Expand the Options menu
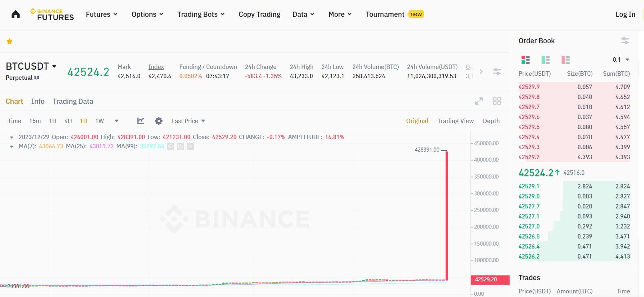This screenshot has height=297, width=644. click(x=147, y=14)
